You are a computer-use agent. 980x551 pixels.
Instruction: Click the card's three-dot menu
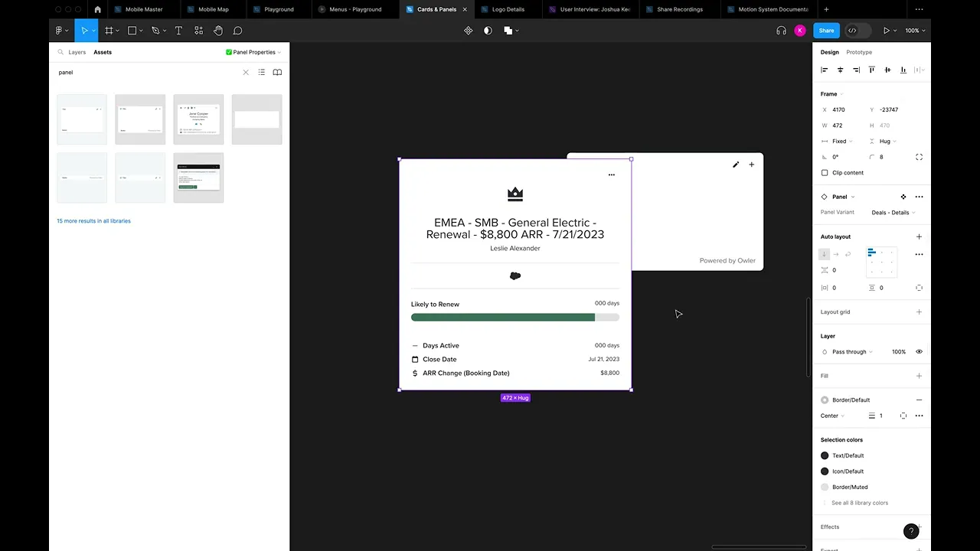pyautogui.click(x=611, y=175)
